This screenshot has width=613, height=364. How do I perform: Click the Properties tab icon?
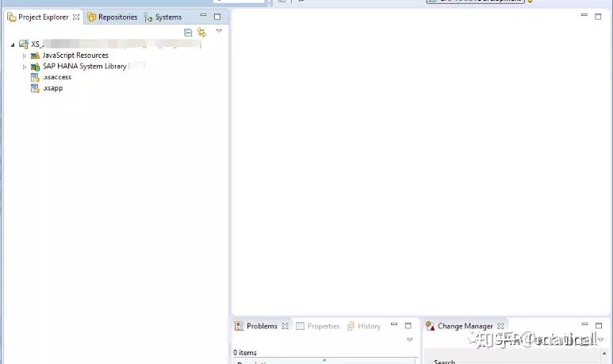[x=300, y=326]
